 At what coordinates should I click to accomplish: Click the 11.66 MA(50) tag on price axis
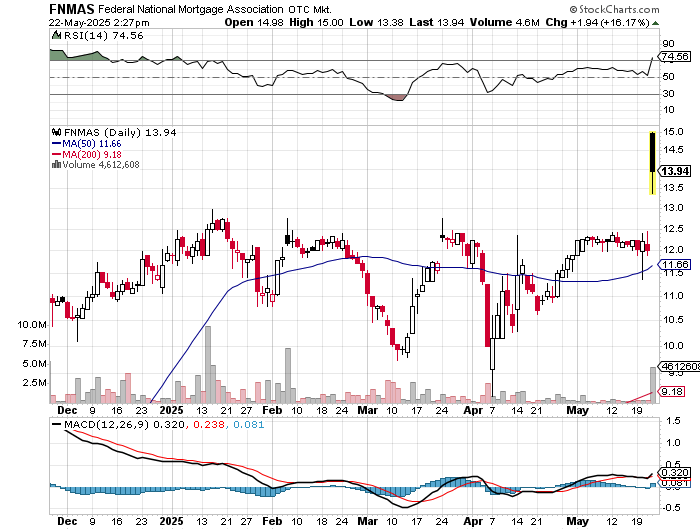[x=675, y=264]
